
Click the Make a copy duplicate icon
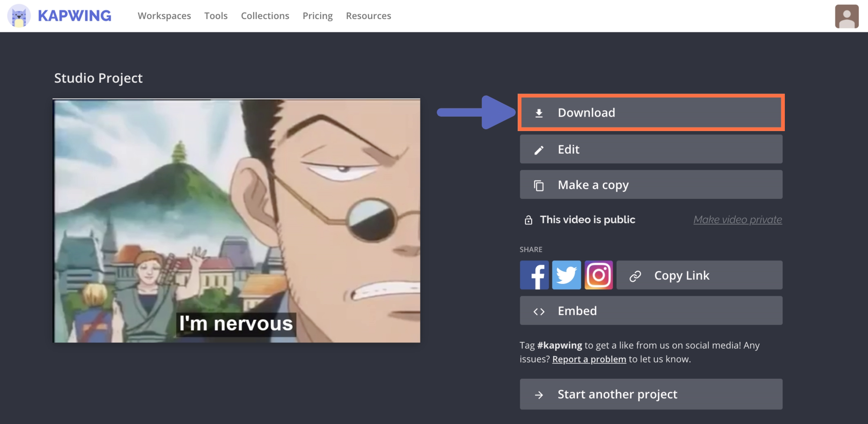(x=539, y=184)
